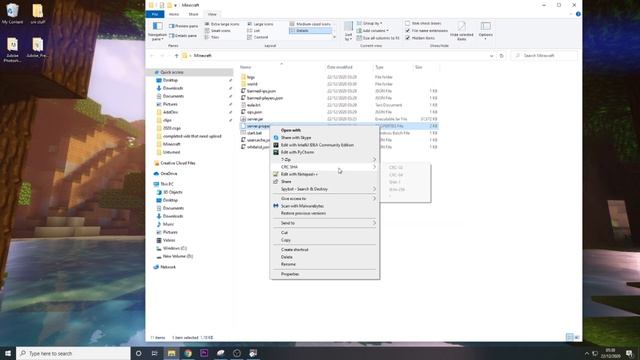Go up one folder level with the arrow
Image resolution: width=640 pixels, height=360 pixels.
click(x=176, y=56)
